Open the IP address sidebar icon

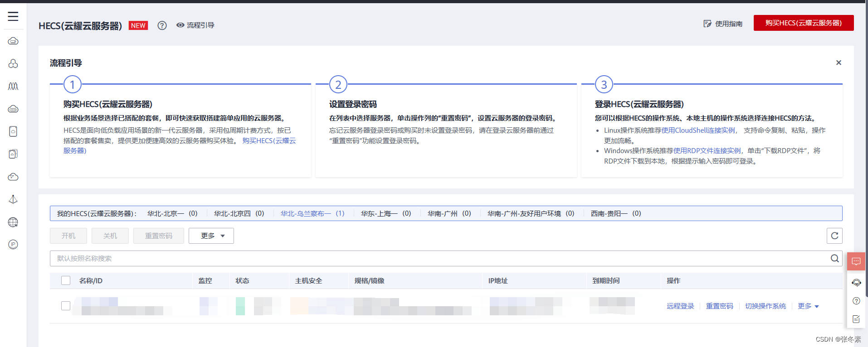point(13,245)
